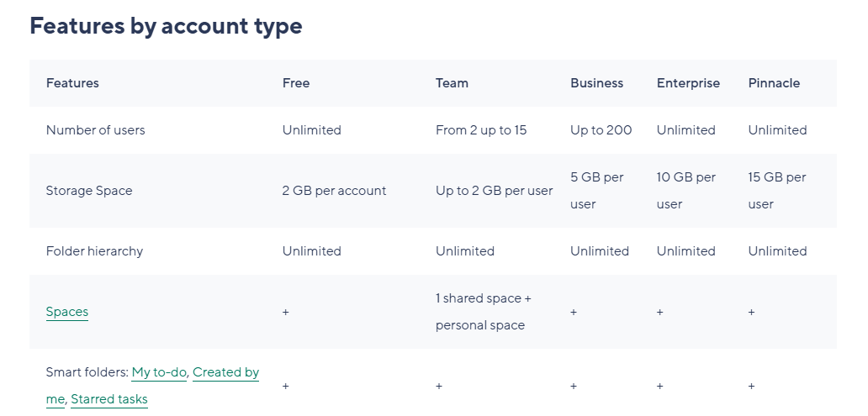
Task: Click the 10 GB per user cell
Action: click(685, 191)
